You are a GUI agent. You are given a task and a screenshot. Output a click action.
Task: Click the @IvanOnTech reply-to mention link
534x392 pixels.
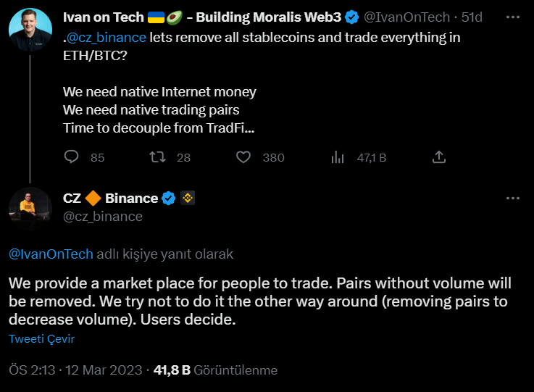(51, 254)
